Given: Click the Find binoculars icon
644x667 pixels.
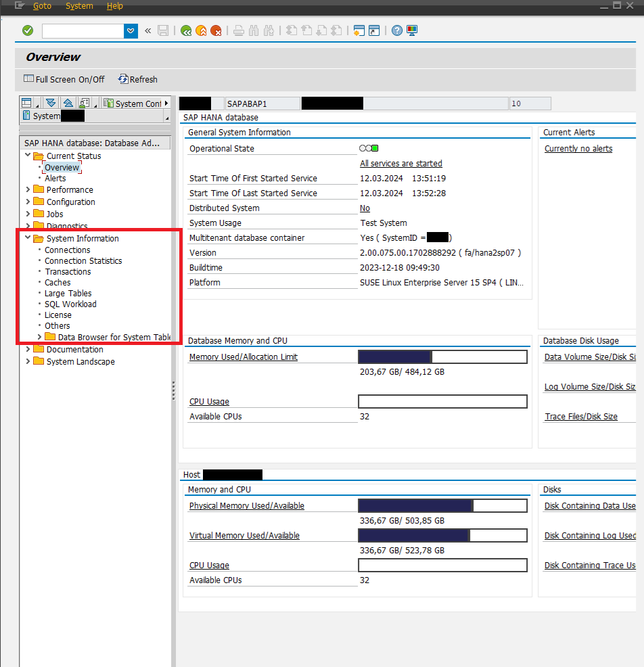Looking at the screenshot, I should [x=254, y=30].
